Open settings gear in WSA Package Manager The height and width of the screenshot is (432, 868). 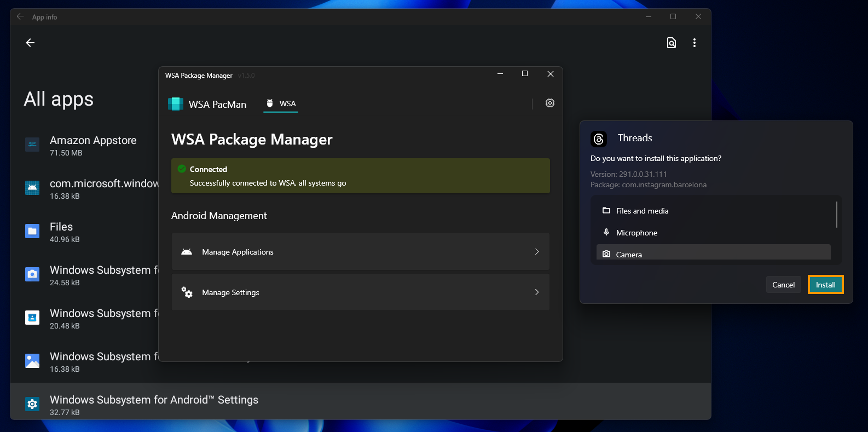coord(550,103)
